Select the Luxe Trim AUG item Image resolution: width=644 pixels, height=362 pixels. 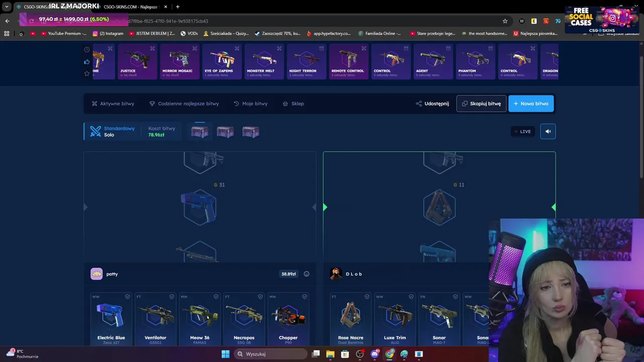(x=395, y=319)
